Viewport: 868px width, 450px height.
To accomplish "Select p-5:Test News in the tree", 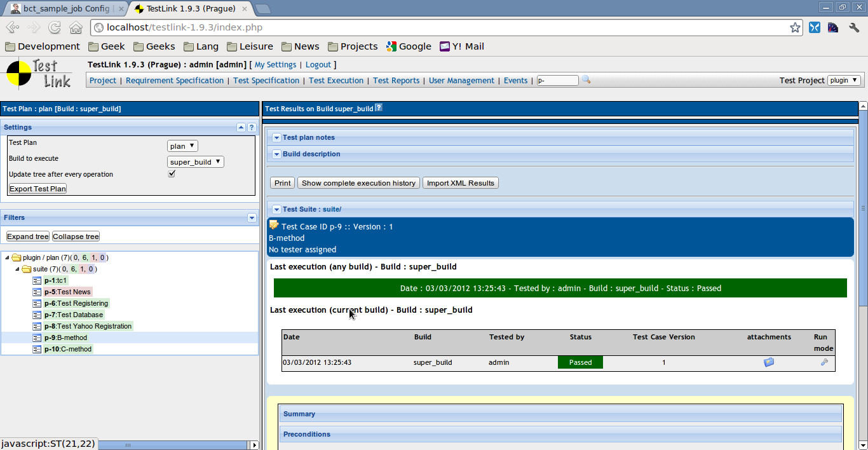I will tap(67, 292).
